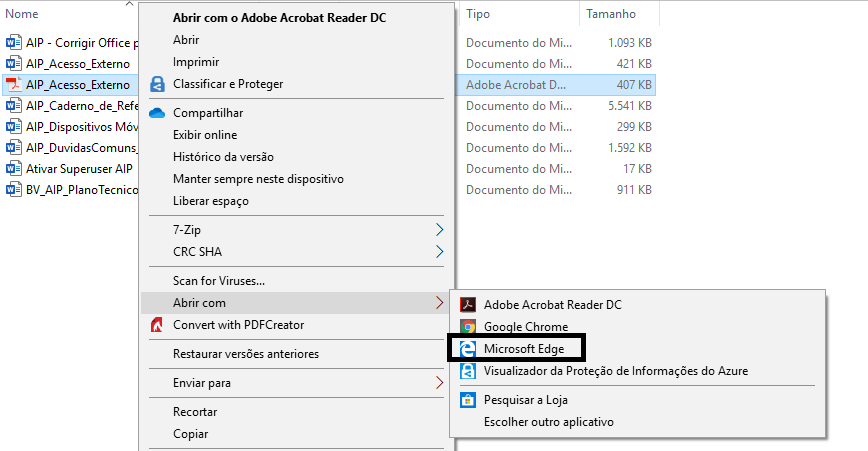Screen dimensions: 868x451
Task: Click the PDFCreator icon beside Convert with PDFCreator
Action: pyautogui.click(x=157, y=325)
